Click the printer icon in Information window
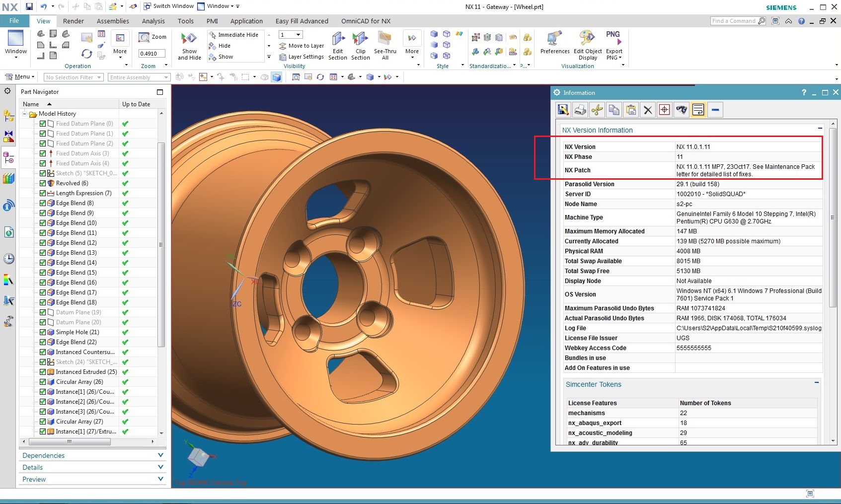This screenshot has width=841, height=504. pos(580,110)
